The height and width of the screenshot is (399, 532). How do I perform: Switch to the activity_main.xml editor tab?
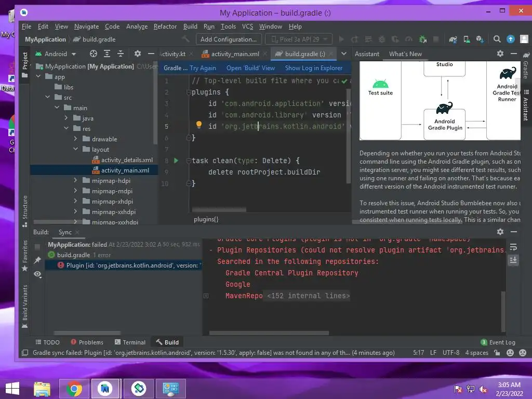pyautogui.click(x=235, y=54)
